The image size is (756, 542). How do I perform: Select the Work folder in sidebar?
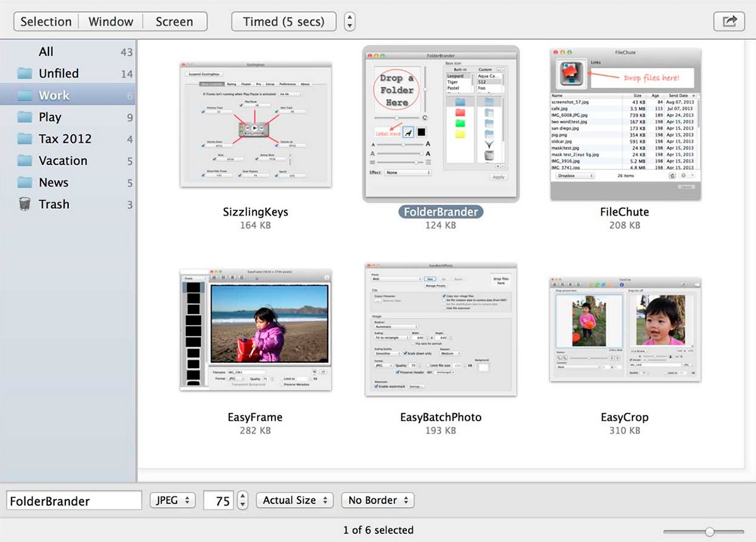click(x=54, y=95)
